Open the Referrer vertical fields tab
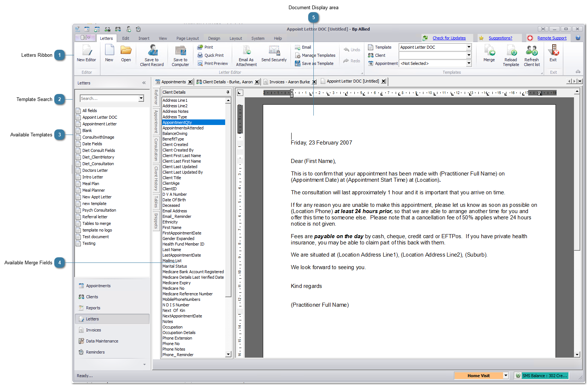Viewport: 588px width, 386px height. 156,97
